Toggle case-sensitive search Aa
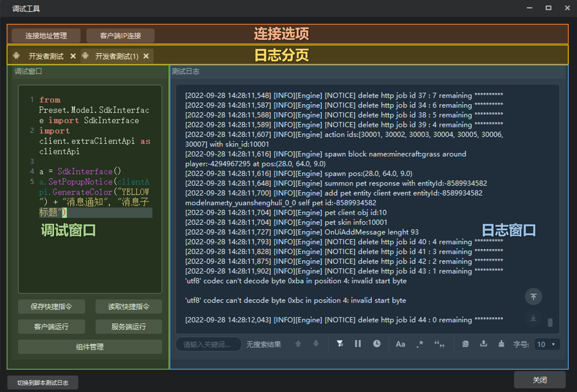 point(400,344)
